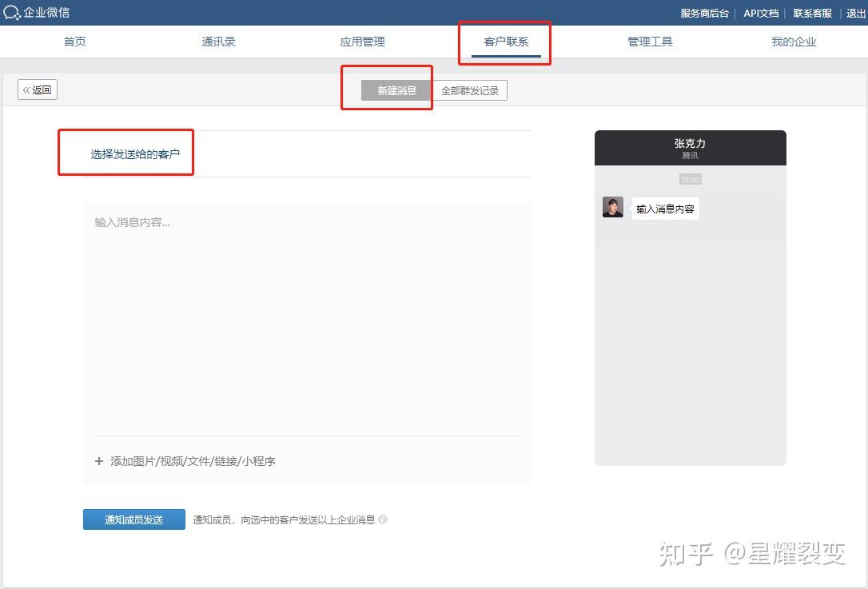This screenshot has height=589, width=868.
Task: Click the 返回 back button
Action: pos(38,90)
